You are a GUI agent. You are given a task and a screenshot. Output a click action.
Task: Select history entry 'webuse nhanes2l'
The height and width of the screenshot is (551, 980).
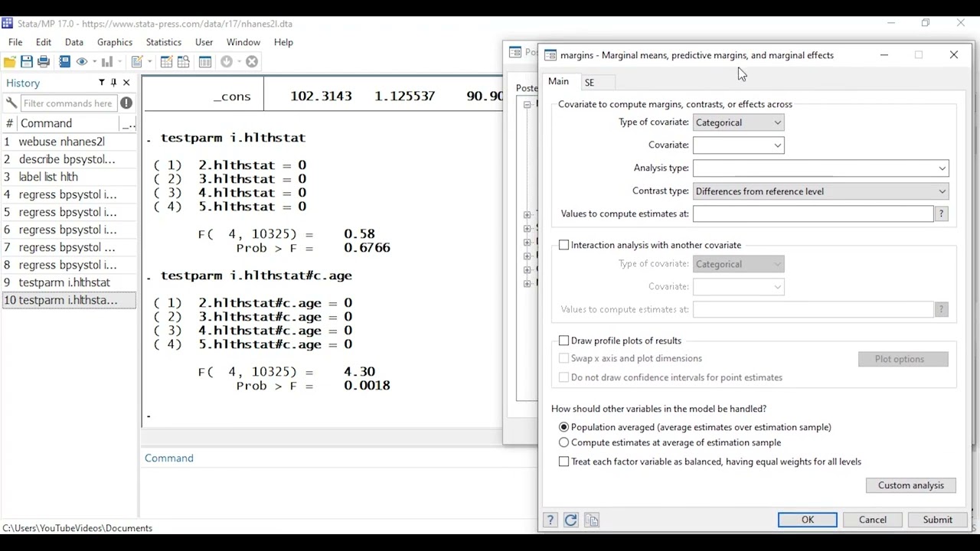[69, 142]
